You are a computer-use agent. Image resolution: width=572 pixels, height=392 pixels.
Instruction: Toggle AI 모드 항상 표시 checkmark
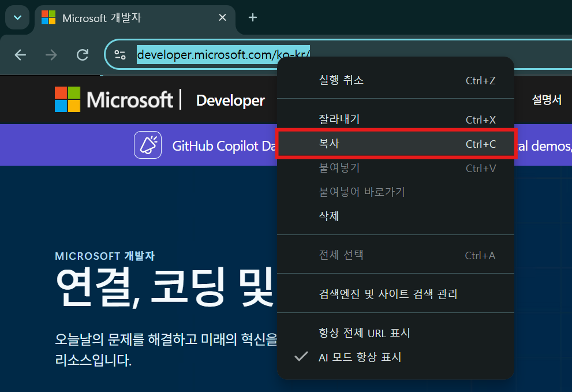pos(395,357)
